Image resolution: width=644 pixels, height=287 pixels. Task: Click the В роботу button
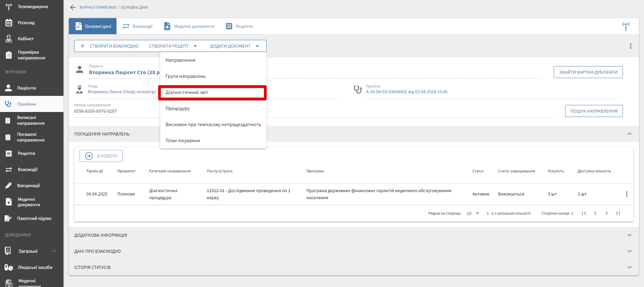pyautogui.click(x=101, y=156)
